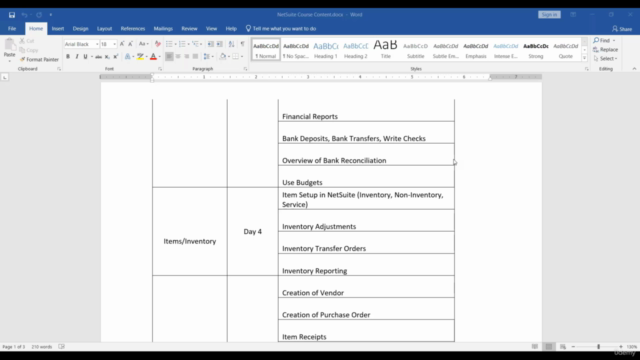640x360 pixels.
Task: Open the Ribbon Display Options icon
Action: click(573, 15)
